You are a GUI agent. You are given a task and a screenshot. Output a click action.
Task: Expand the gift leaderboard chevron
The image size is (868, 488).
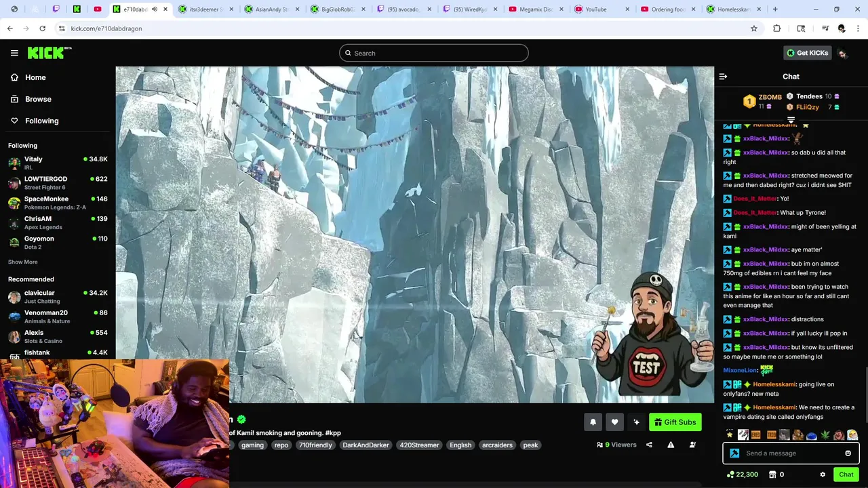791,119
